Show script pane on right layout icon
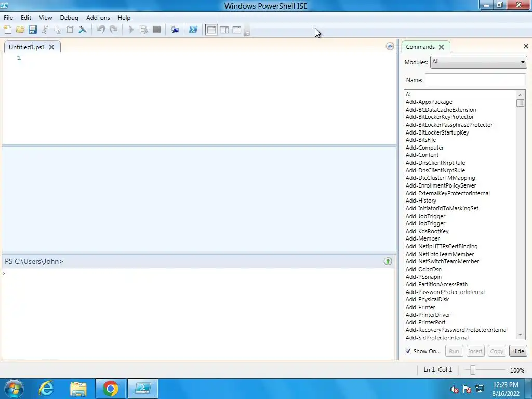This screenshot has width=532, height=399. pos(224,30)
